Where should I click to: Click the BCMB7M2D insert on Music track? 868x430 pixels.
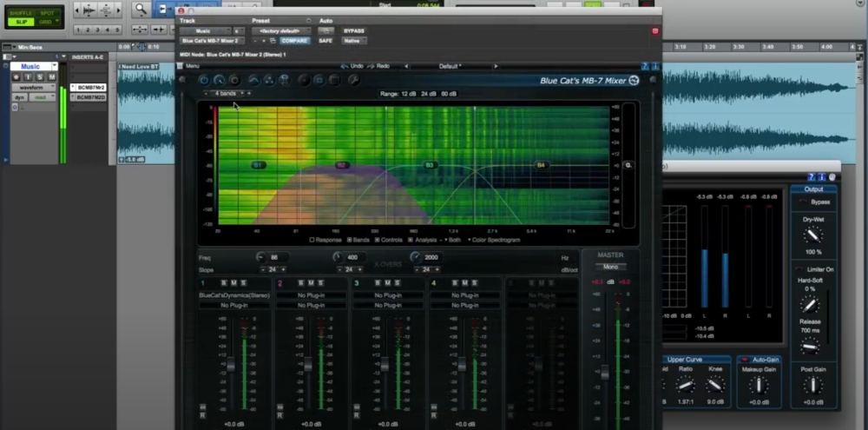pos(88,97)
